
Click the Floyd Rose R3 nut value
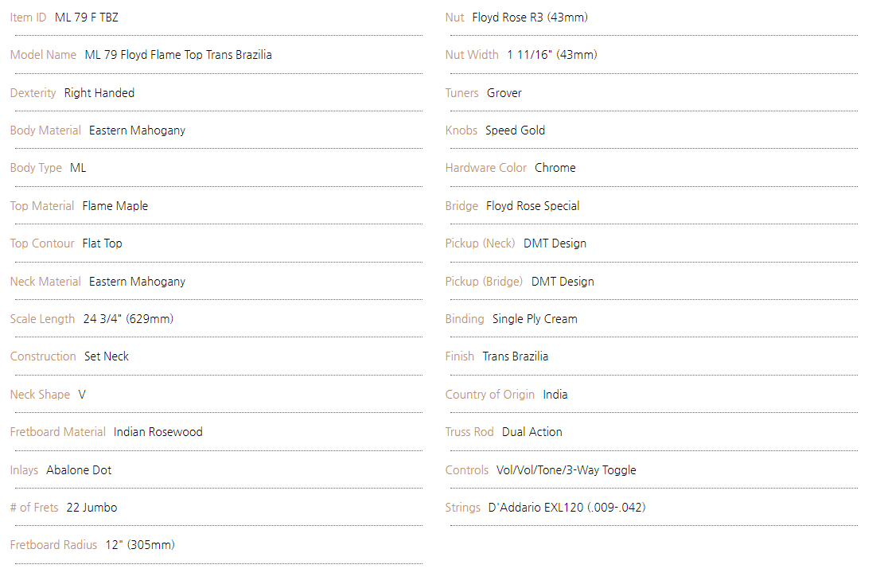(530, 18)
